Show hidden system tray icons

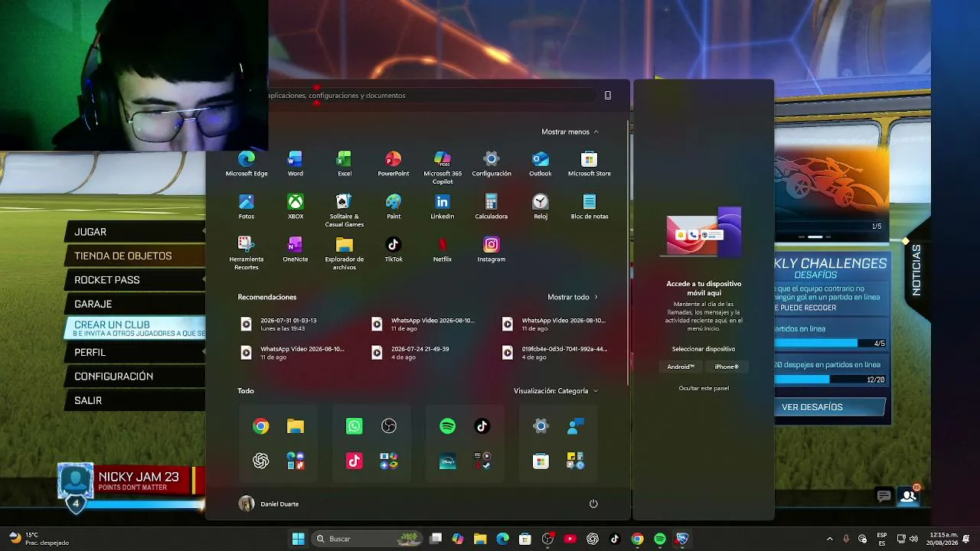click(x=829, y=539)
